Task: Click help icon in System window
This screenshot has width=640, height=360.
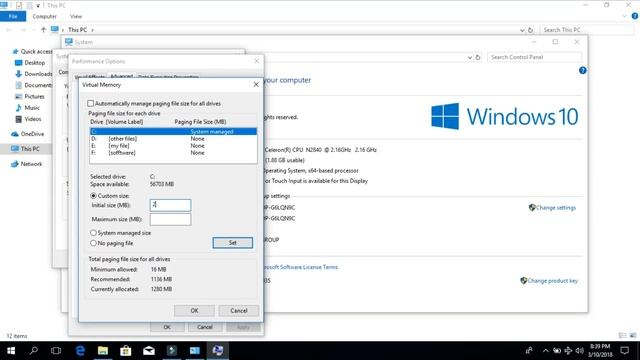Action: tap(582, 70)
